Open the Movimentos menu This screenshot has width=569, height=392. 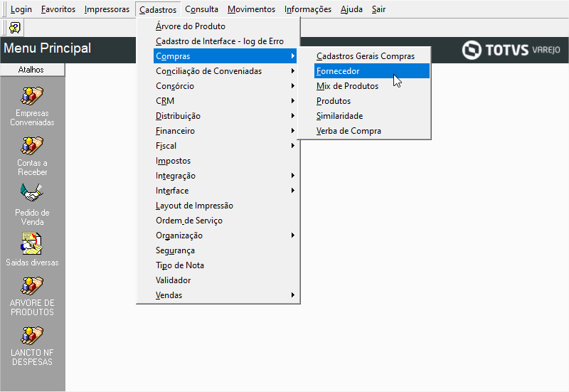tap(251, 9)
